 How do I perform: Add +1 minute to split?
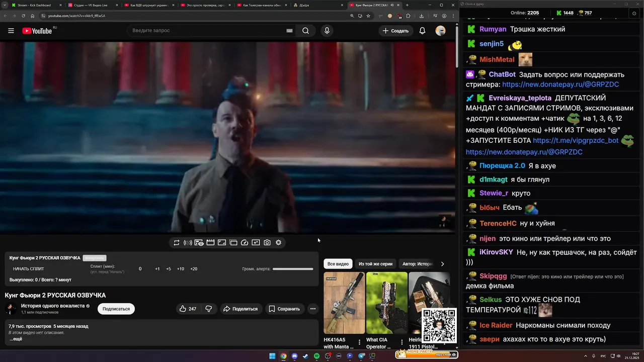[x=157, y=269]
